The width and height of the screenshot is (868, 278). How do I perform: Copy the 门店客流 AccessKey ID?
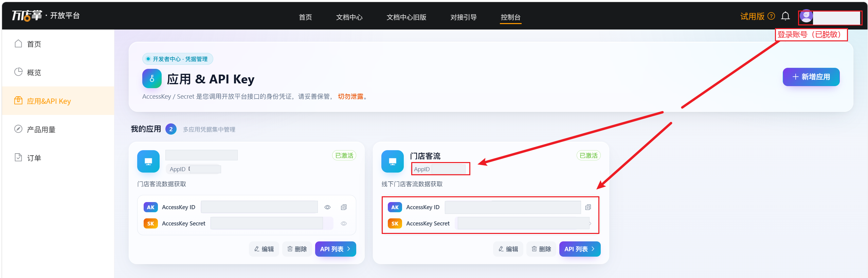588,207
